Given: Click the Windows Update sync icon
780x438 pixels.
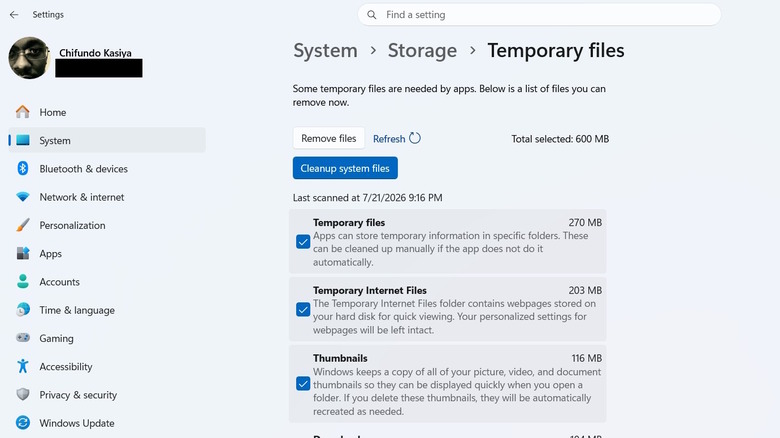Looking at the screenshot, I should (x=23, y=423).
